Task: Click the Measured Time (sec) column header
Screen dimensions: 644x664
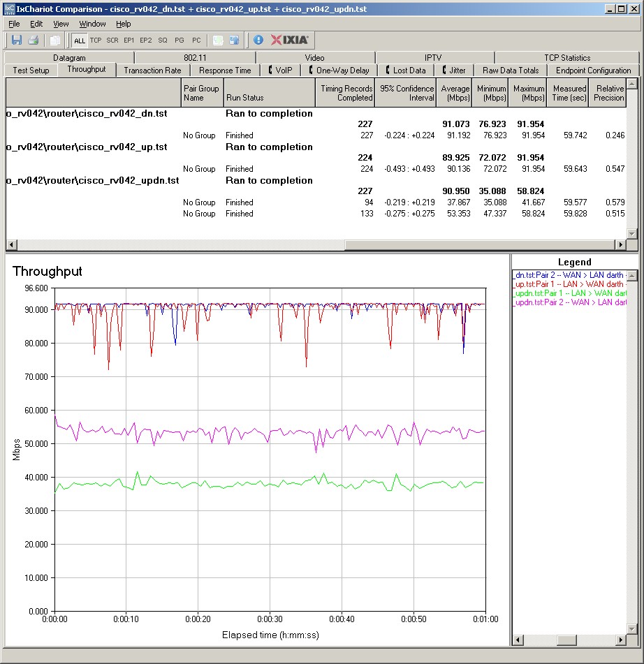Action: click(x=567, y=93)
